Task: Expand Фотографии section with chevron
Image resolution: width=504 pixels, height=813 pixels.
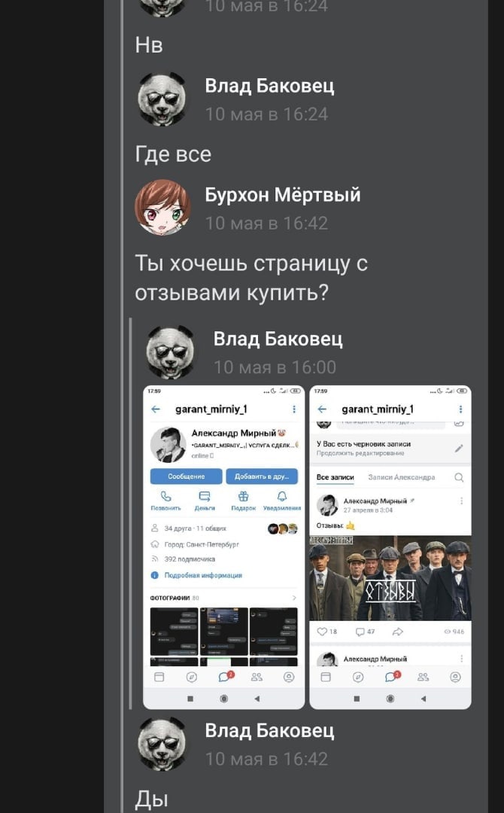Action: (294, 597)
